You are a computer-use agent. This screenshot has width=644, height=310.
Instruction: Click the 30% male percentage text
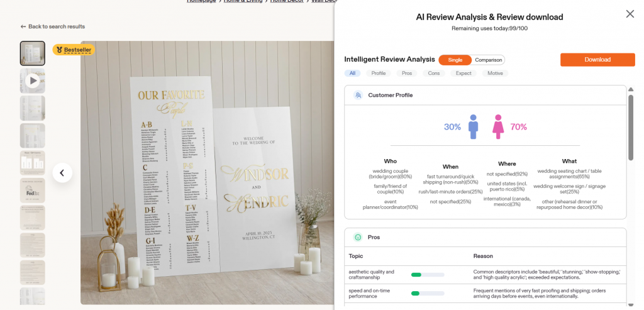tap(452, 127)
